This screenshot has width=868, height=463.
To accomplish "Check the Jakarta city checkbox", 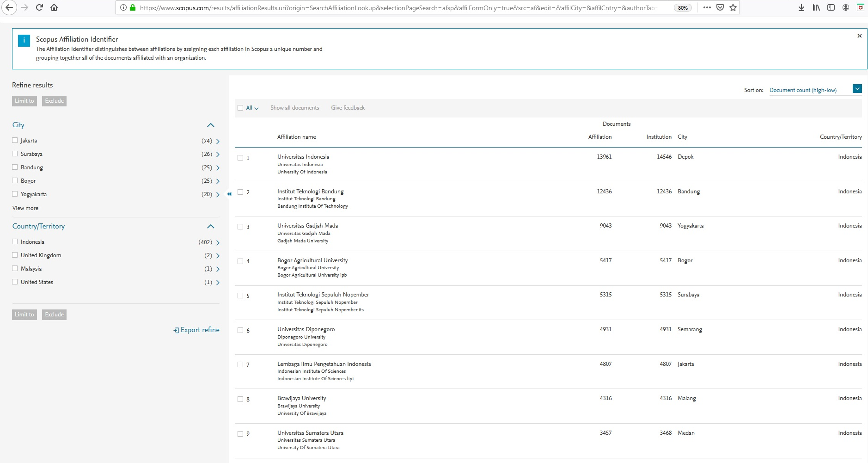I will click(x=15, y=140).
